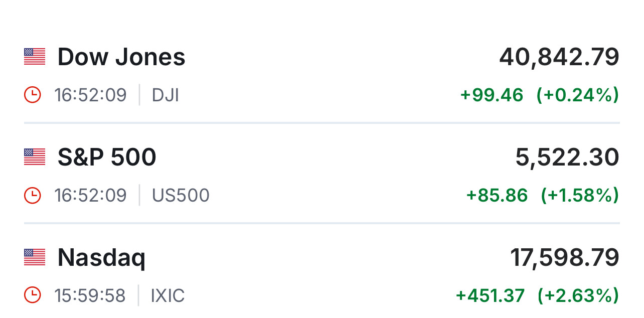Click the clock icon in Nasdaq row

[x=32, y=295]
